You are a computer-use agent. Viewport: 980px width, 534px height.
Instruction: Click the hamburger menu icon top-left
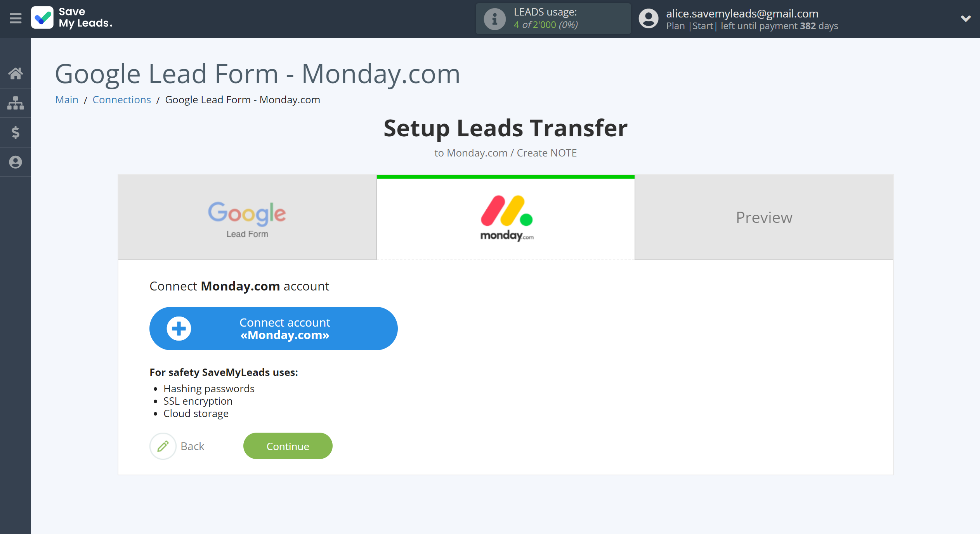pos(14,18)
